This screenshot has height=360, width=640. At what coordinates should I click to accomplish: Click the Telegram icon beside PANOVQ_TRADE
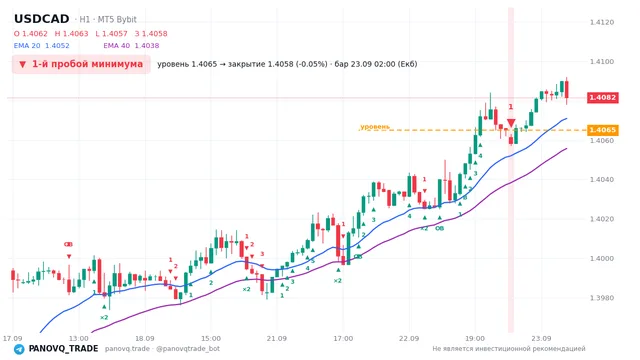point(19,349)
